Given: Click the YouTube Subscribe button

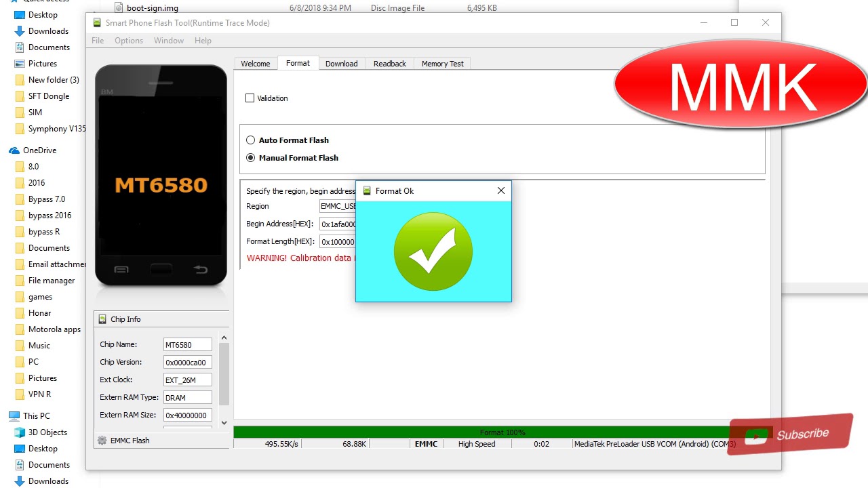Looking at the screenshot, I should pyautogui.click(x=790, y=434).
